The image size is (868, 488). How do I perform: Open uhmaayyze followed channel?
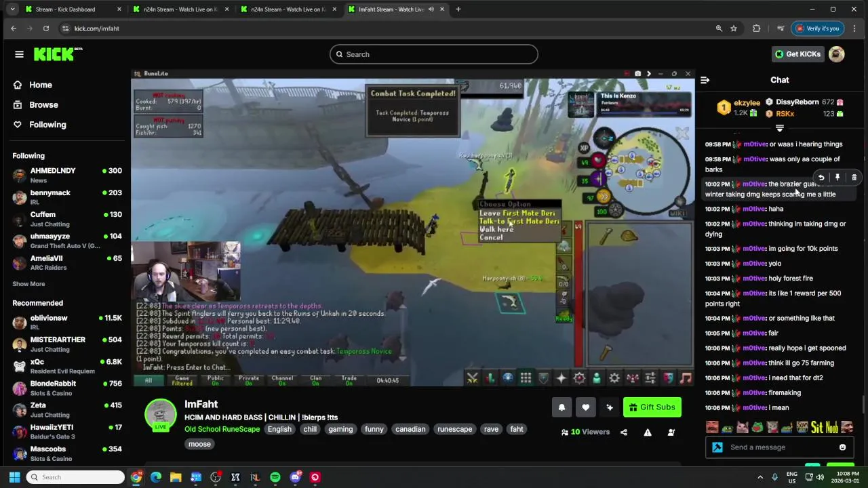[x=66, y=241]
